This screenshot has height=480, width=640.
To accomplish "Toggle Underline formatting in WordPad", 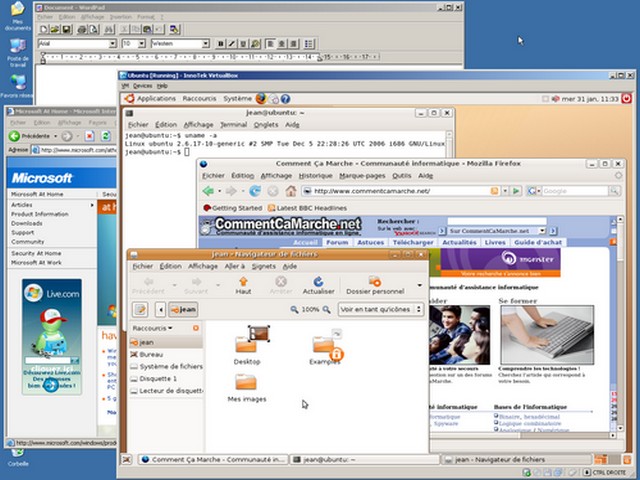I will coord(243,44).
